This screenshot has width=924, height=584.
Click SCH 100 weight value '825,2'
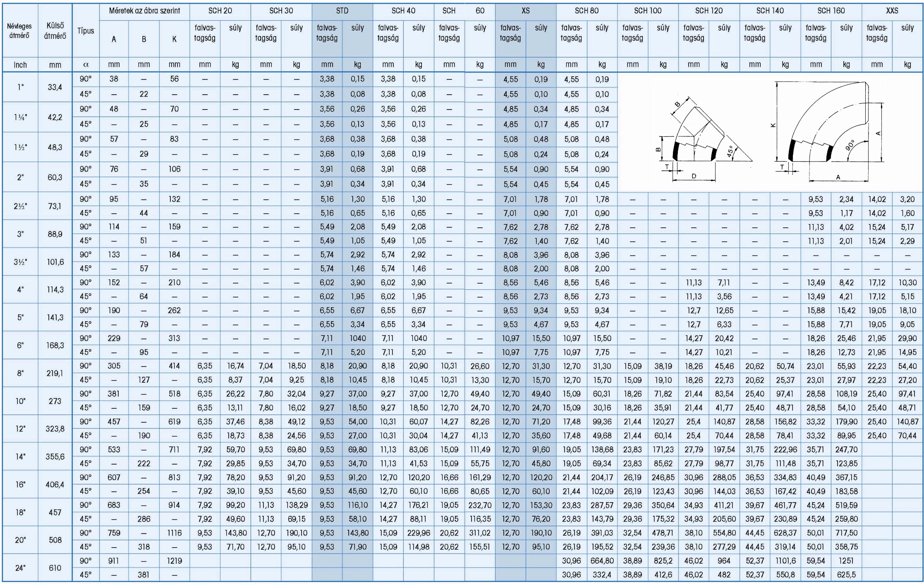click(663, 561)
